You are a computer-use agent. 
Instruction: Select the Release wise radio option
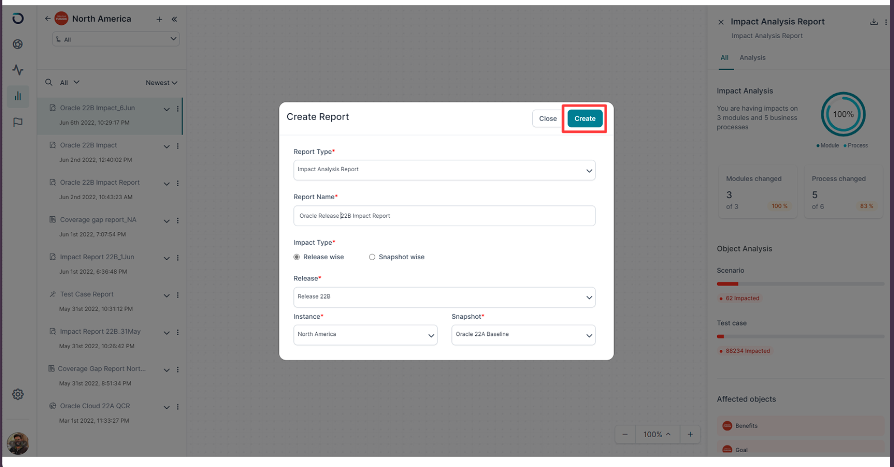[x=297, y=257]
